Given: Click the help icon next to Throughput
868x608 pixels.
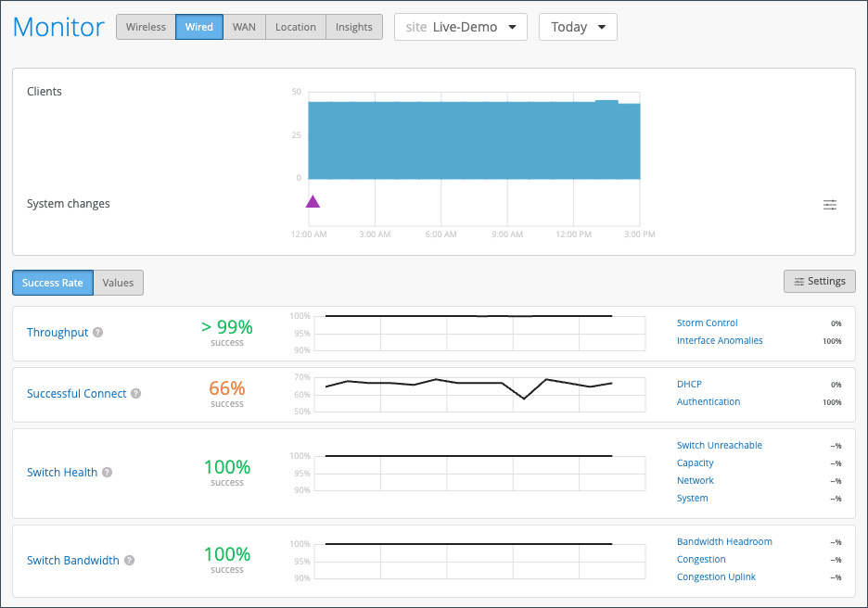Looking at the screenshot, I should point(98,333).
